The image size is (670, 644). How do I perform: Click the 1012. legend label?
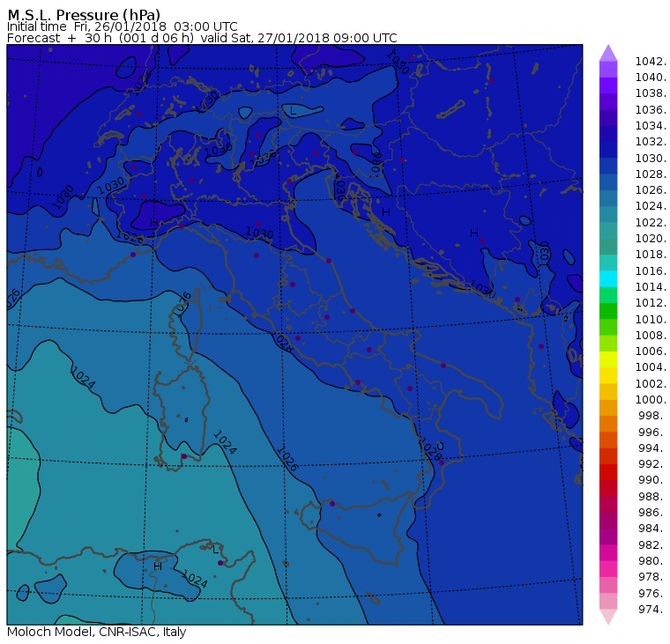click(x=651, y=303)
